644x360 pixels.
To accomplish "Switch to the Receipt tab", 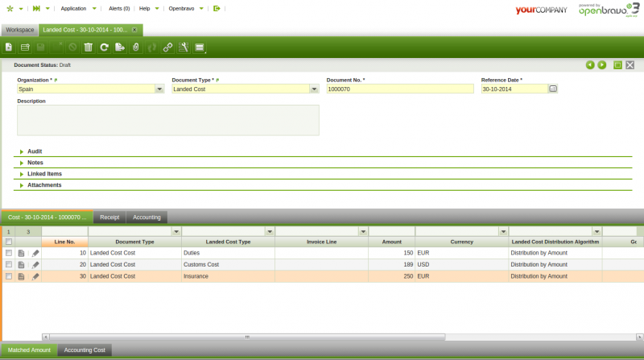I will 109,217.
